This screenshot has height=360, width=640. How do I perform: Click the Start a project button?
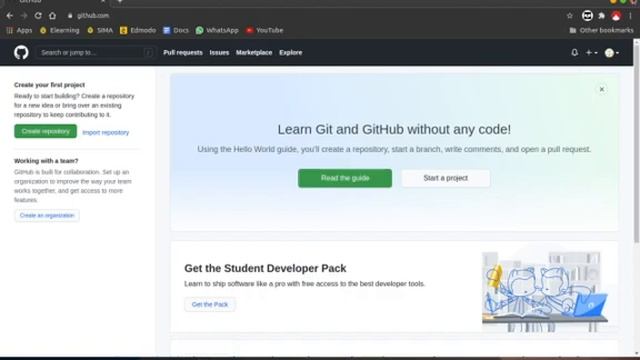pyautogui.click(x=445, y=178)
